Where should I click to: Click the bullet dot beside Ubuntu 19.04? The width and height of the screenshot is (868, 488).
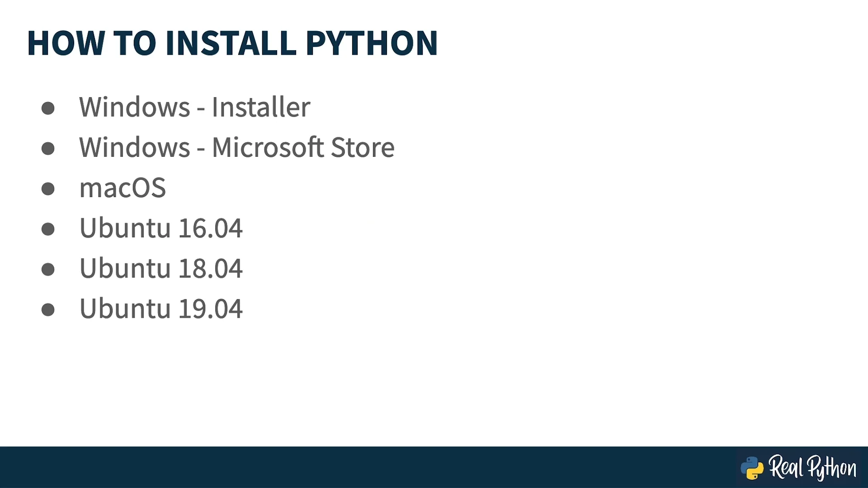[48, 310]
